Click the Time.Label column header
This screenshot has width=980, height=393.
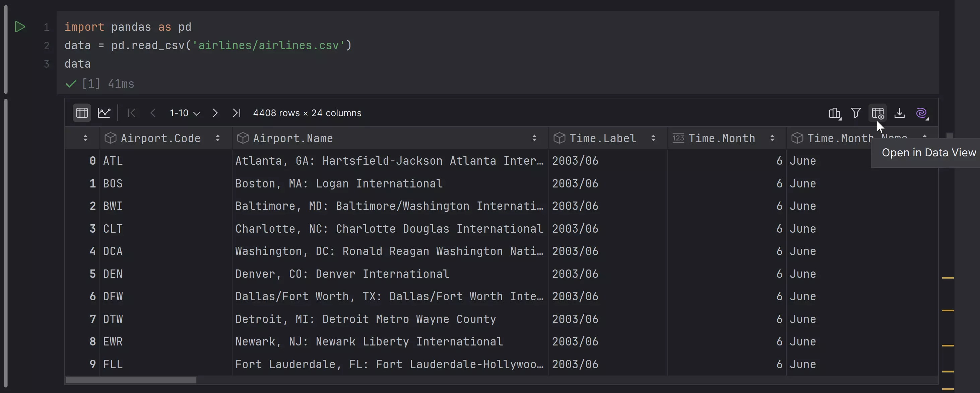(603, 138)
